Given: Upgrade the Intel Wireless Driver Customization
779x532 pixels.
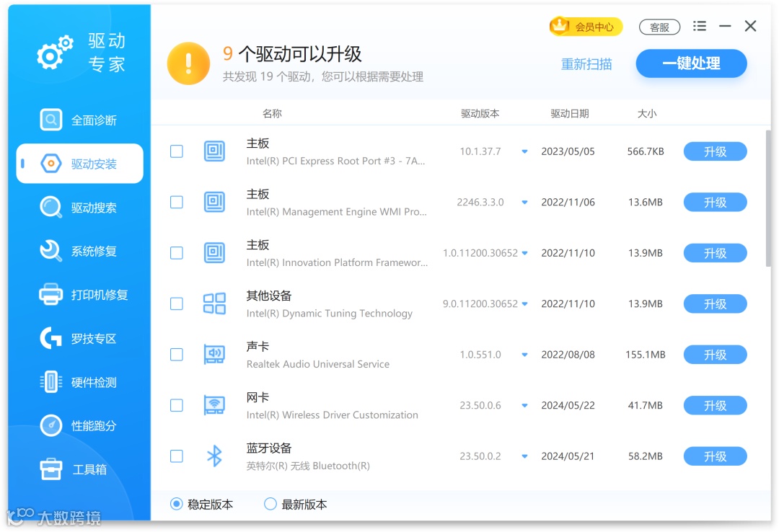Looking at the screenshot, I should coord(715,405).
